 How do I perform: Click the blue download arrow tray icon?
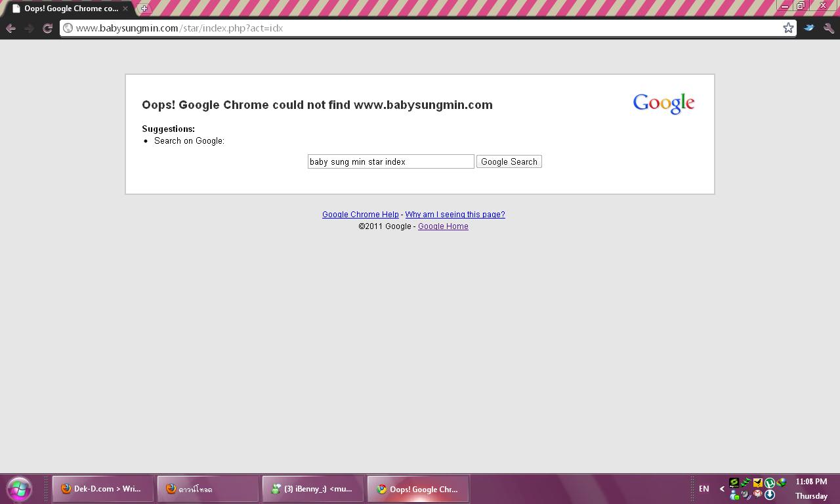(770, 495)
